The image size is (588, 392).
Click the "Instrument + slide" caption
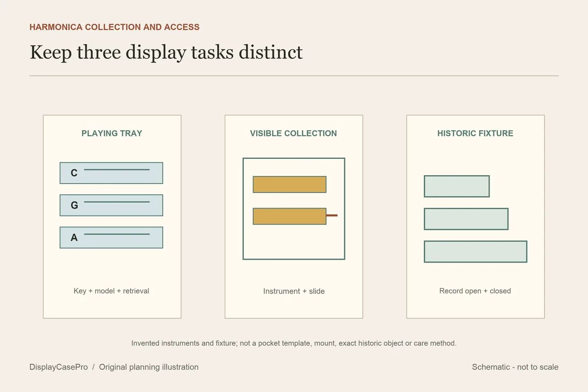pos(294,291)
